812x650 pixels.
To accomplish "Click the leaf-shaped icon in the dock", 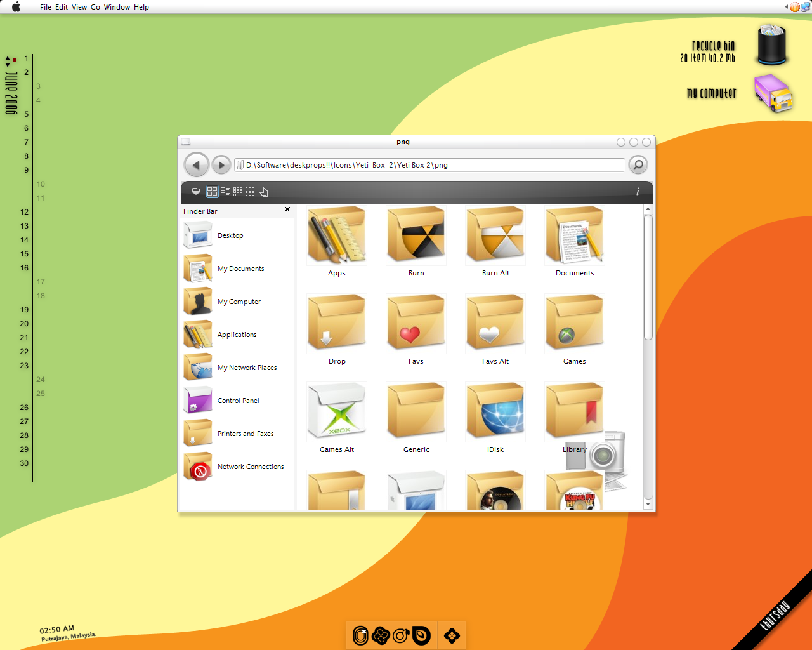I will [x=421, y=635].
